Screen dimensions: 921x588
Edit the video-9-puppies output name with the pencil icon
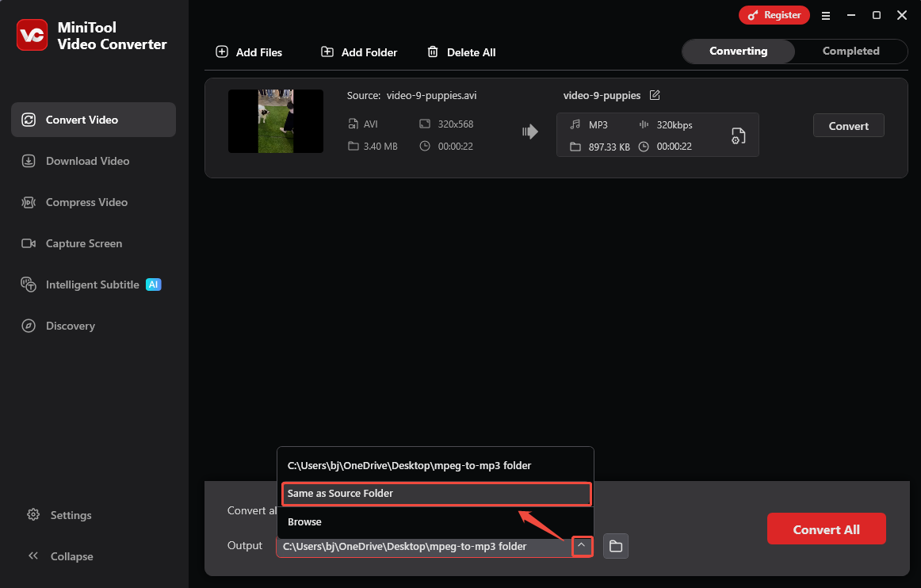(655, 95)
